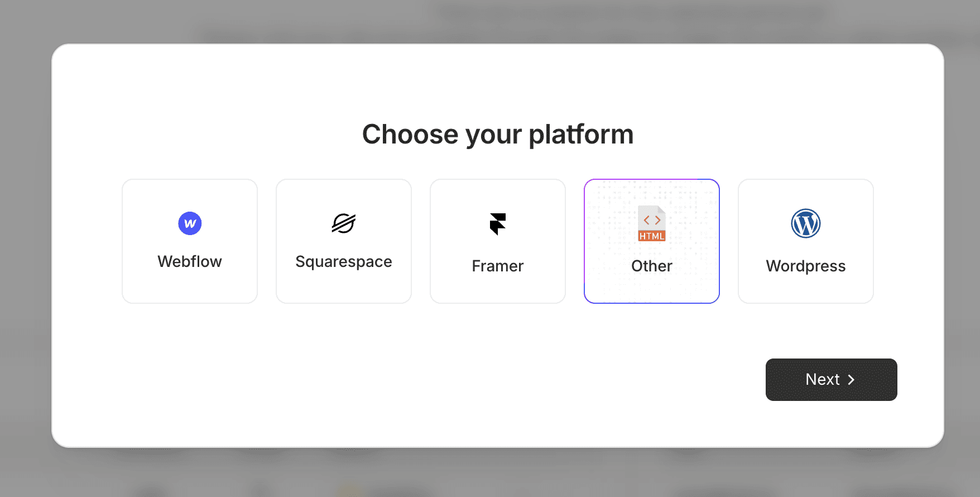Viewport: 980px width, 497px height.
Task: Select the Webflow platform card
Action: click(190, 241)
